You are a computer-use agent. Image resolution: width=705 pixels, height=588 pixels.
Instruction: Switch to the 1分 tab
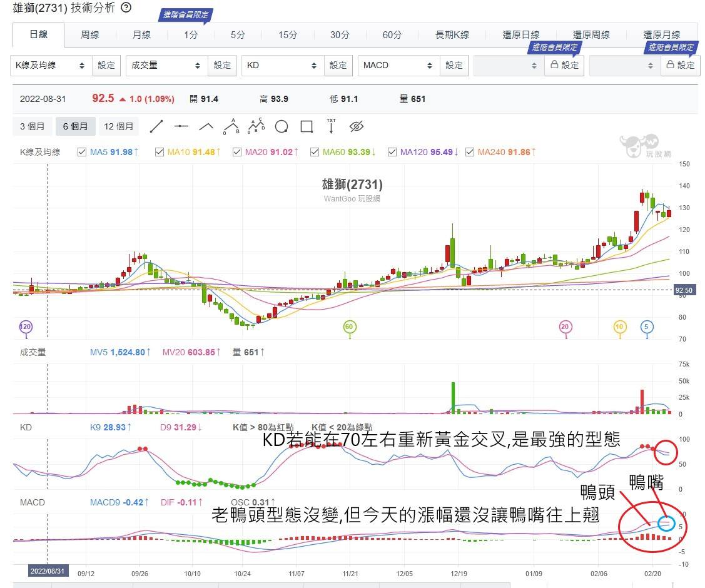pos(191,35)
